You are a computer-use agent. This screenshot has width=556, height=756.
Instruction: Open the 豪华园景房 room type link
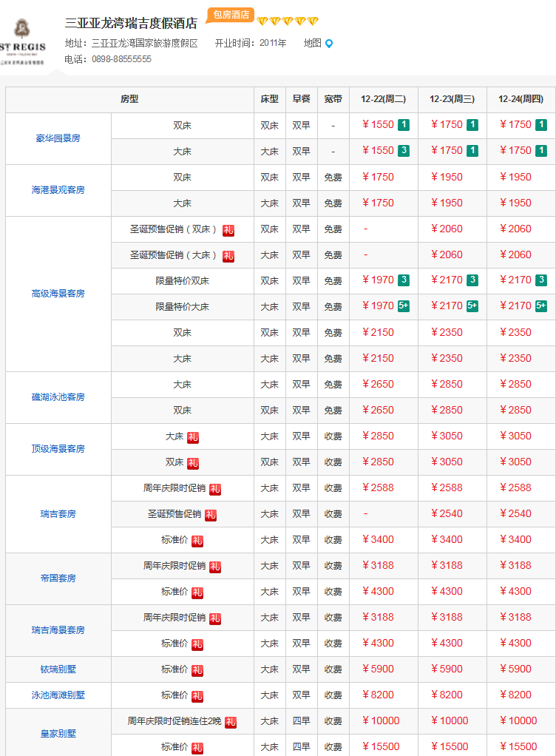[x=58, y=138]
